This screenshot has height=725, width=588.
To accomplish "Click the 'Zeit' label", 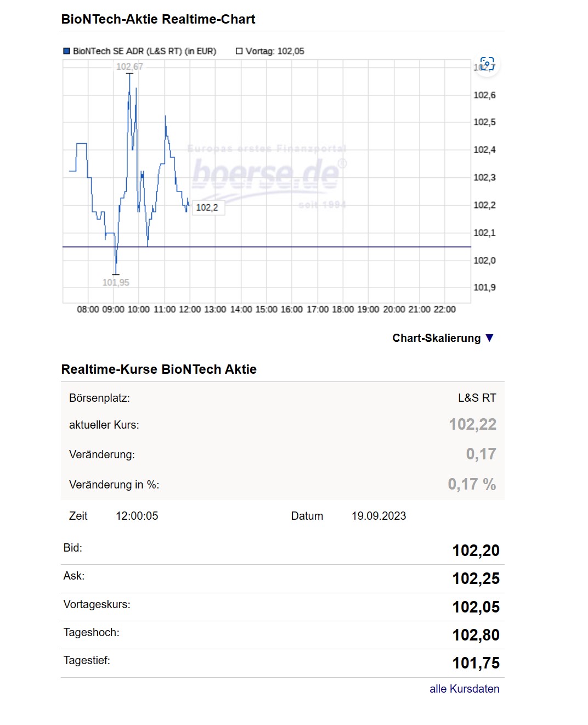I will (x=78, y=516).
